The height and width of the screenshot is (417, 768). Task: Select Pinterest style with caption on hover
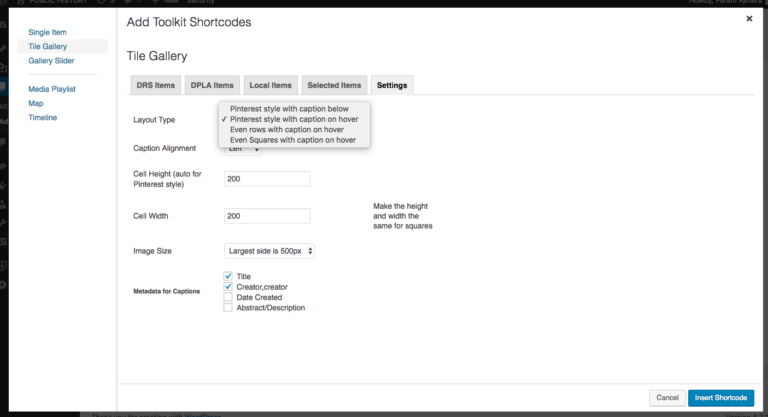point(292,119)
